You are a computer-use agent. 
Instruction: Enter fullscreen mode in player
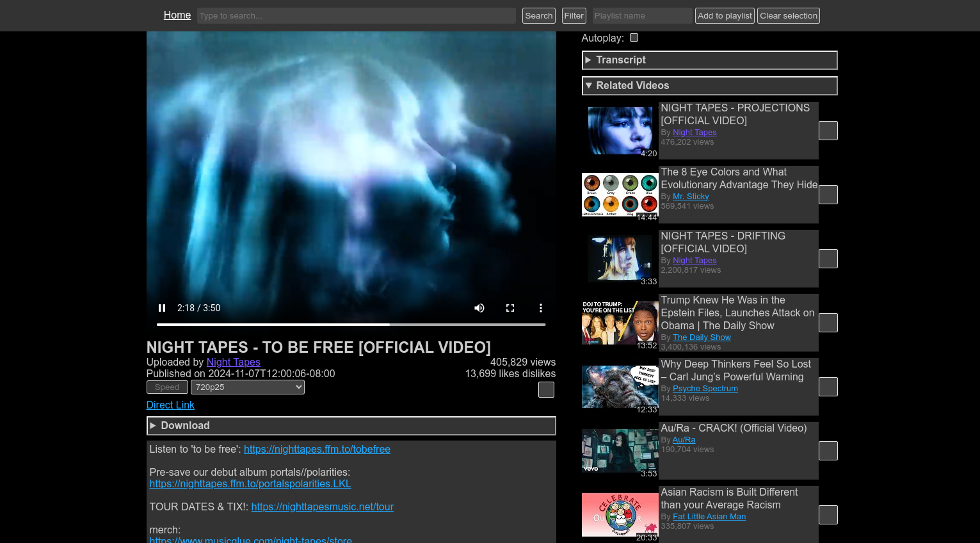pyautogui.click(x=510, y=308)
